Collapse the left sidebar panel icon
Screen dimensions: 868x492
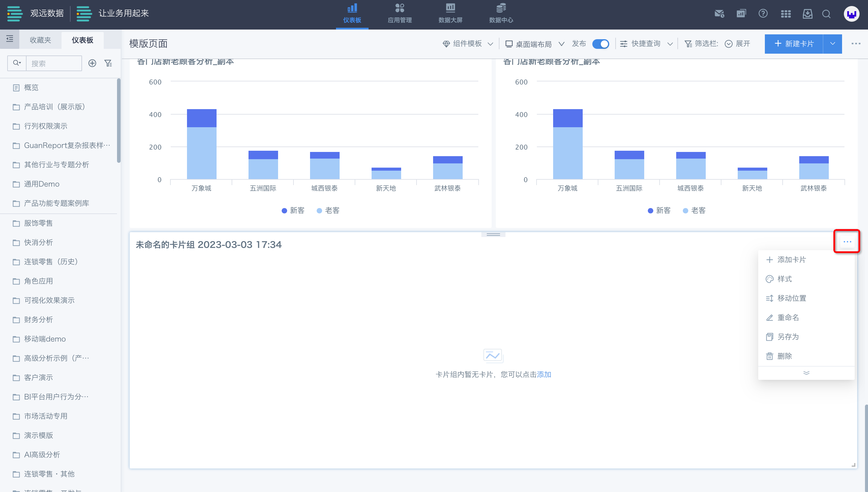point(9,39)
